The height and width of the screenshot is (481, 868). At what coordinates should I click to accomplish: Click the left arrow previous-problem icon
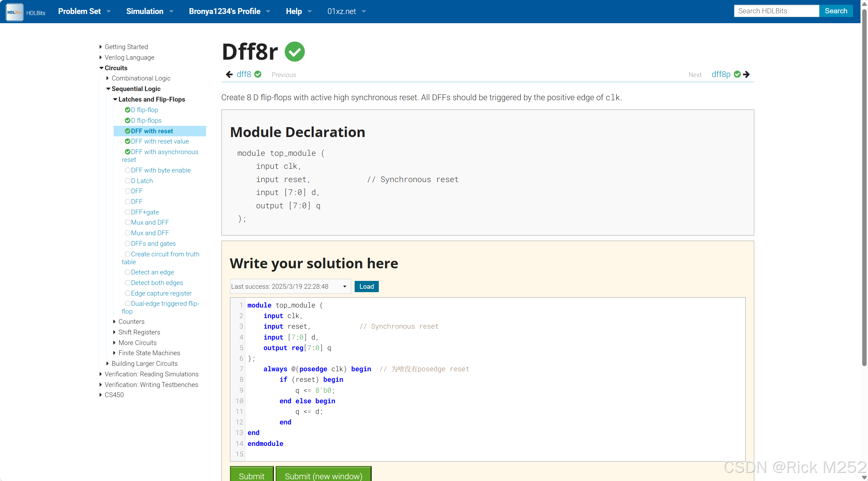(x=229, y=74)
